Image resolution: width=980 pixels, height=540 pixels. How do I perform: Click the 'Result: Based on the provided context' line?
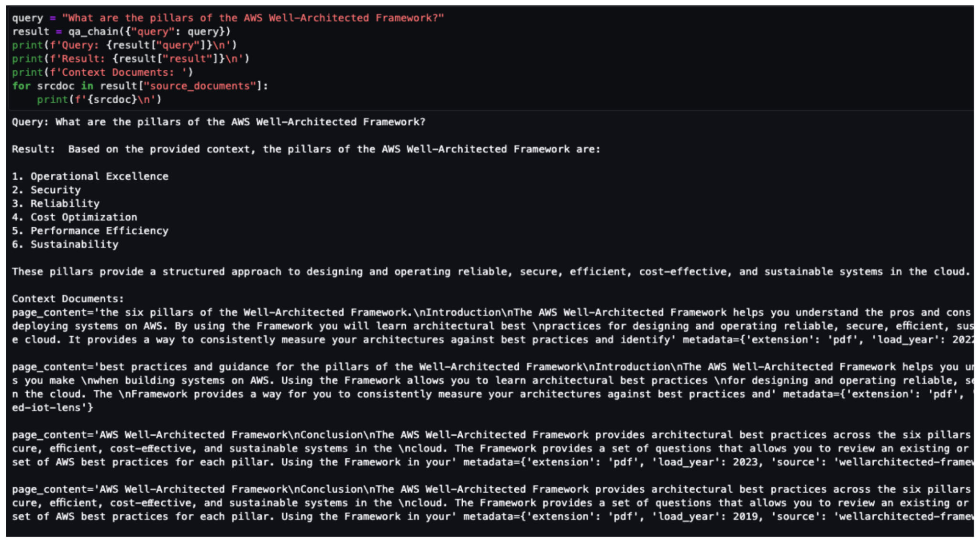(x=306, y=150)
